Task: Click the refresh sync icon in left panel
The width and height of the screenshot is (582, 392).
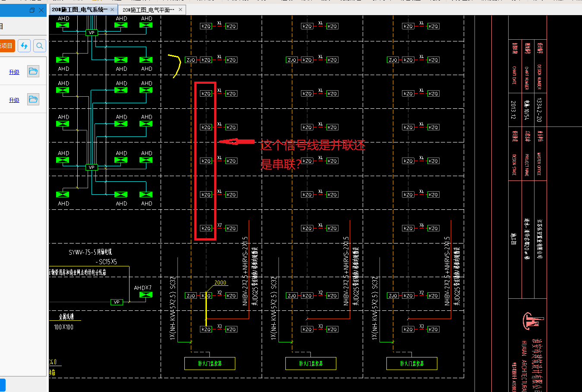Action: (24, 46)
